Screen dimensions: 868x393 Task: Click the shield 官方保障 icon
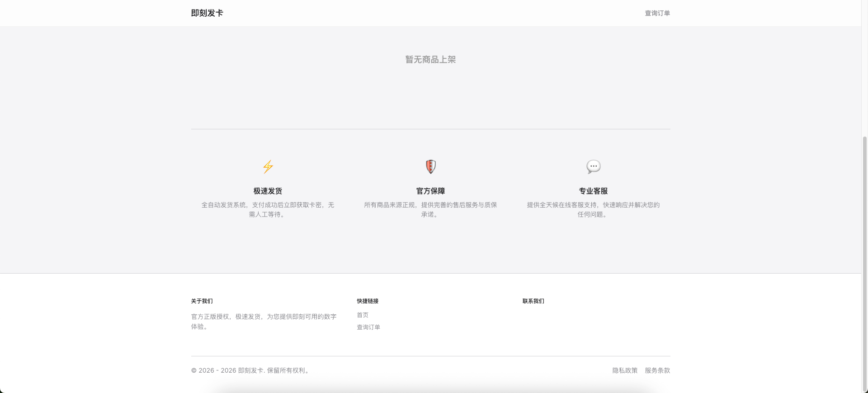pos(431,167)
